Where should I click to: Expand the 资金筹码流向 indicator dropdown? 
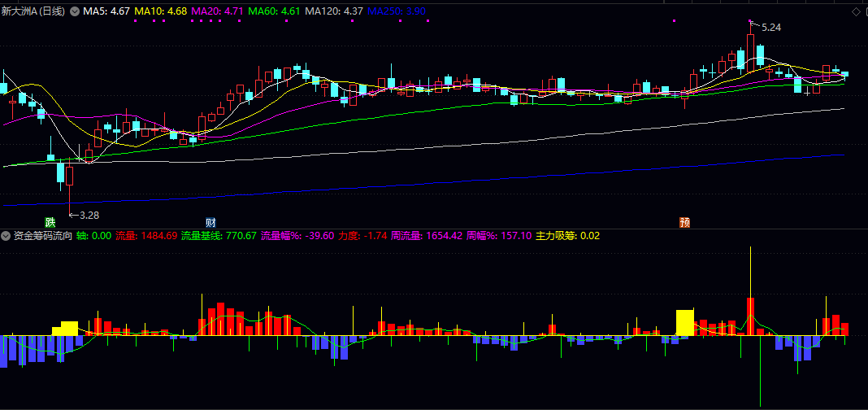7,236
